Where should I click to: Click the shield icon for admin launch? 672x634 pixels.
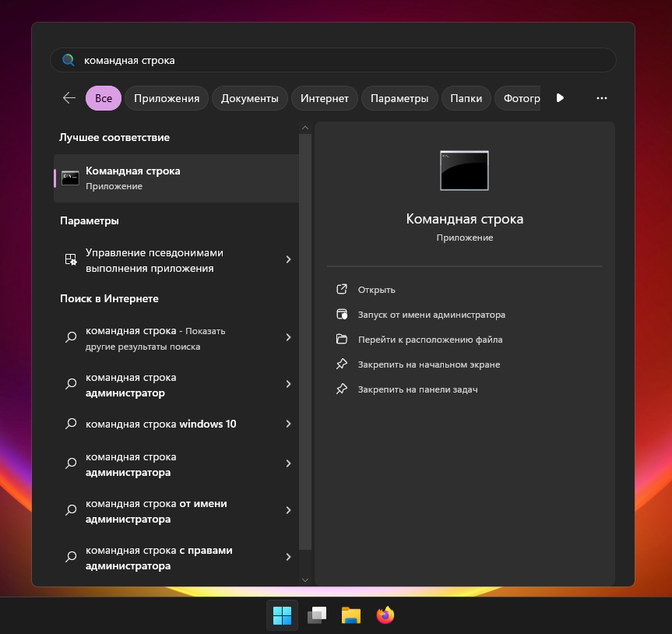342,314
